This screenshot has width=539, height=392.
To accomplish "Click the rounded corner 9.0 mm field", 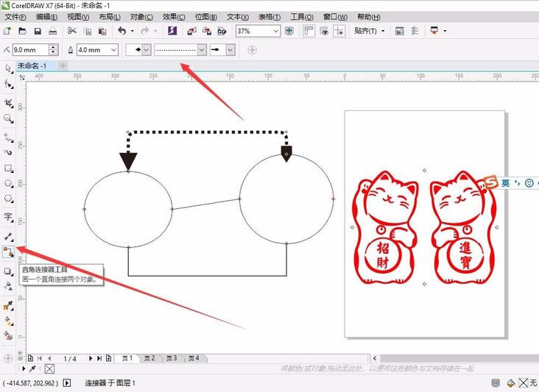I will click(x=30, y=50).
